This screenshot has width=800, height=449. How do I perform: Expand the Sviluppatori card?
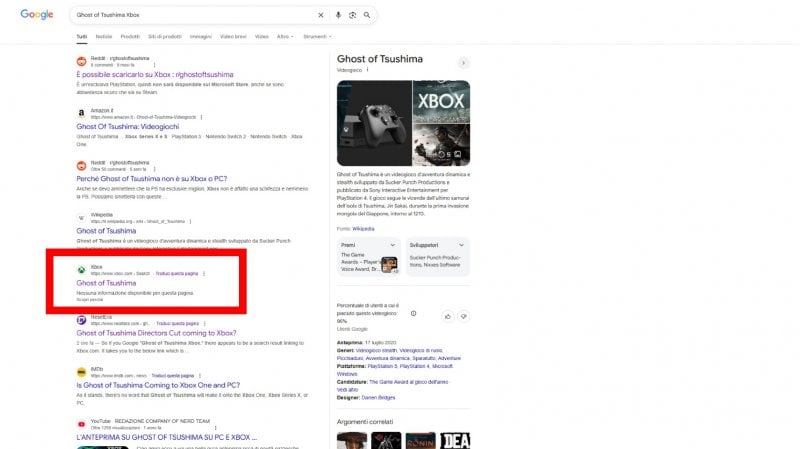[461, 244]
